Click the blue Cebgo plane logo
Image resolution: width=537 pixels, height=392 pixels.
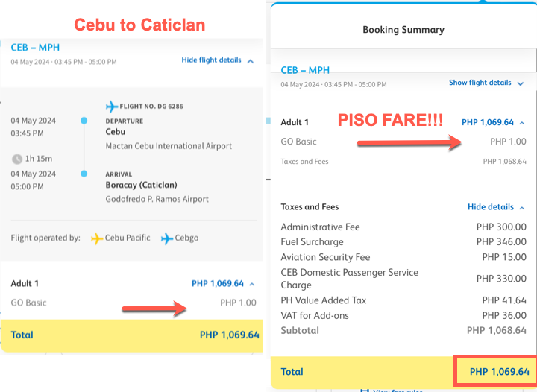point(167,238)
